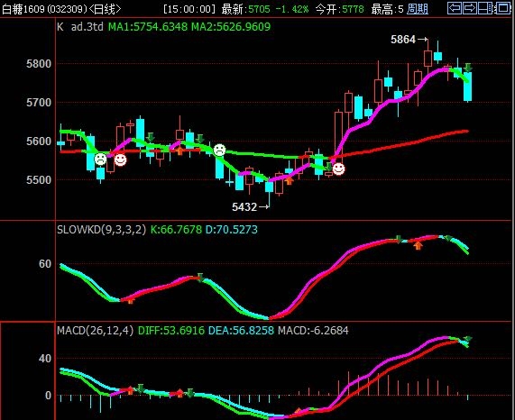Click the 5432 low price marker
The width and height of the screenshot is (515, 420).
[x=250, y=206]
